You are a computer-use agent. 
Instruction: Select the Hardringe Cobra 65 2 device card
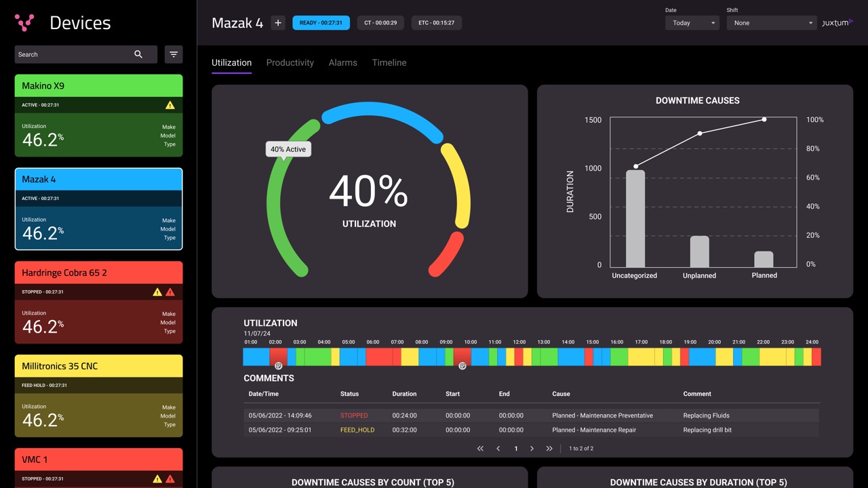pos(98,302)
